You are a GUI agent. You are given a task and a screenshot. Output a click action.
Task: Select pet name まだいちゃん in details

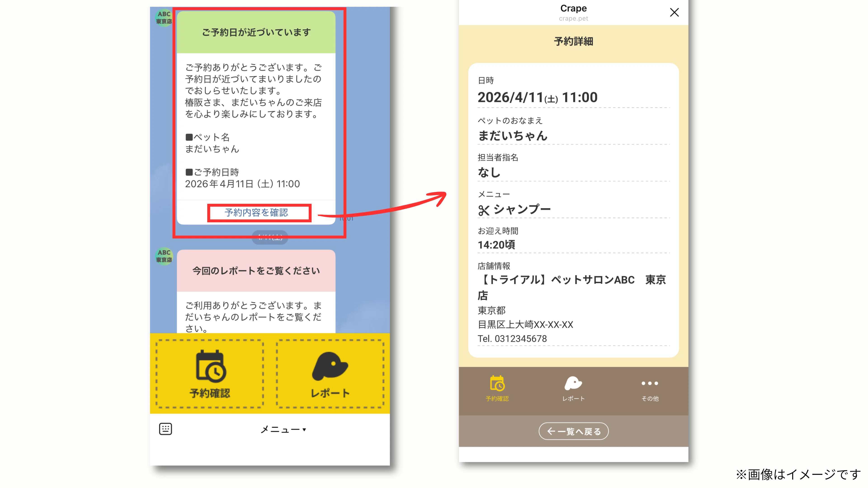click(512, 135)
